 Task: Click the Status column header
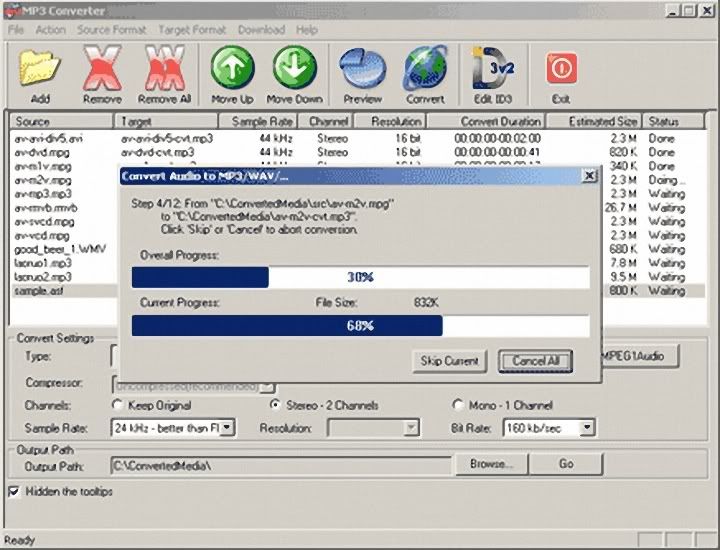[x=673, y=121]
